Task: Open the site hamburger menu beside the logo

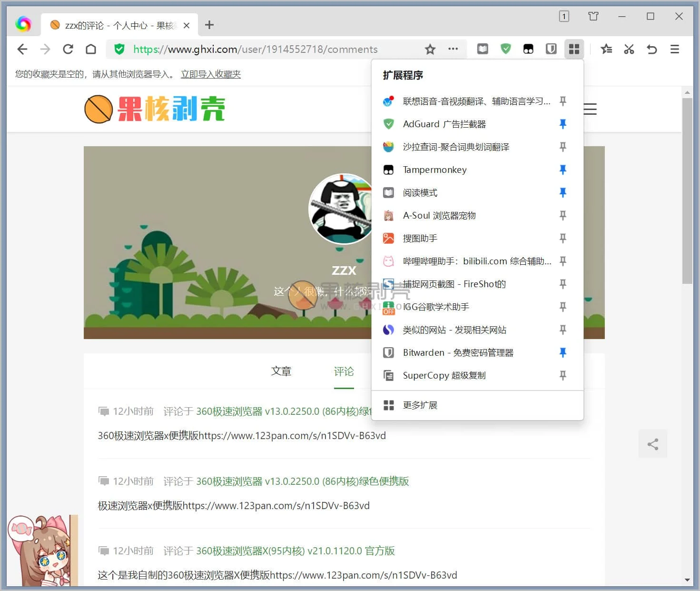Action: click(590, 109)
